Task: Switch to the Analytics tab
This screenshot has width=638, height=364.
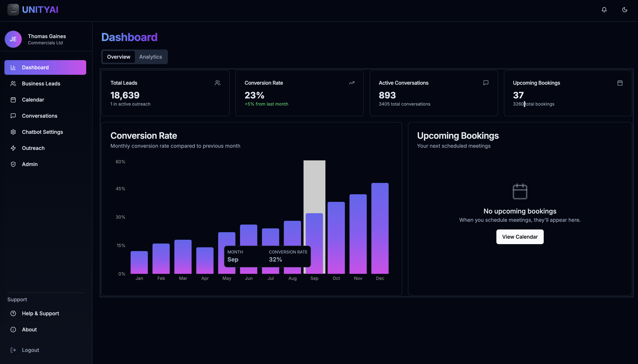Action: [x=150, y=57]
